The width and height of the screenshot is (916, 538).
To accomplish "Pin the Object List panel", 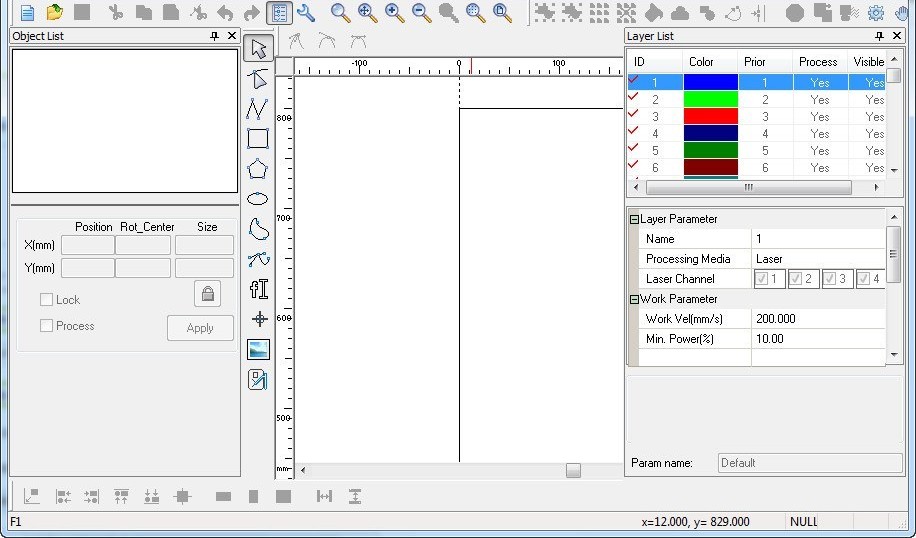I will [214, 36].
